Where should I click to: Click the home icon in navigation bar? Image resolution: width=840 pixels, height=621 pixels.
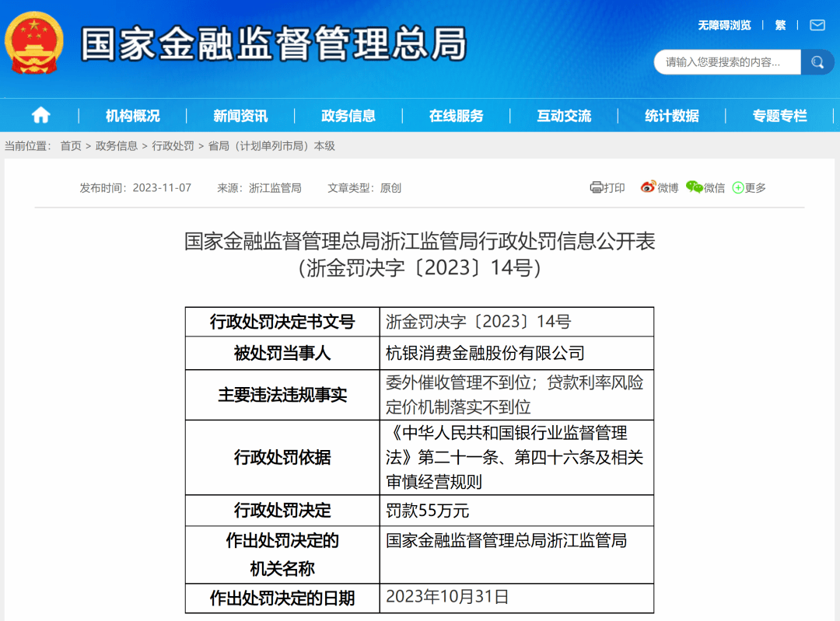point(40,115)
